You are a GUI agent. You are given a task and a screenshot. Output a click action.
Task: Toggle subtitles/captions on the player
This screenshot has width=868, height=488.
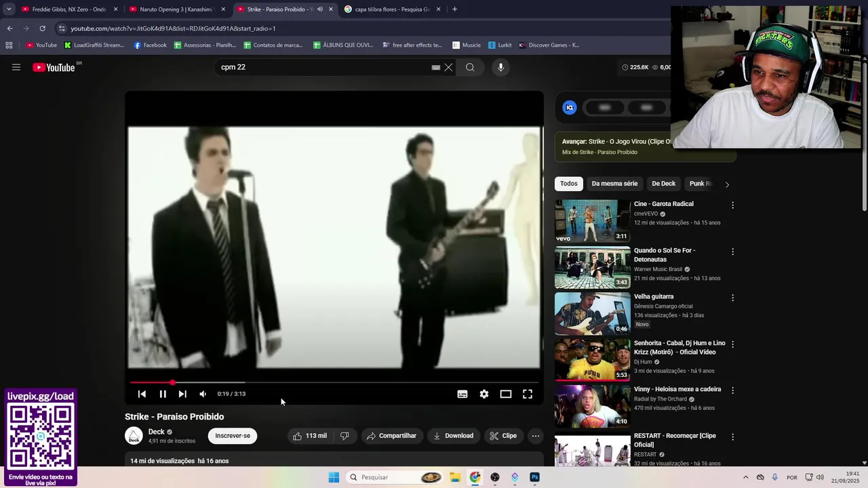pos(462,394)
